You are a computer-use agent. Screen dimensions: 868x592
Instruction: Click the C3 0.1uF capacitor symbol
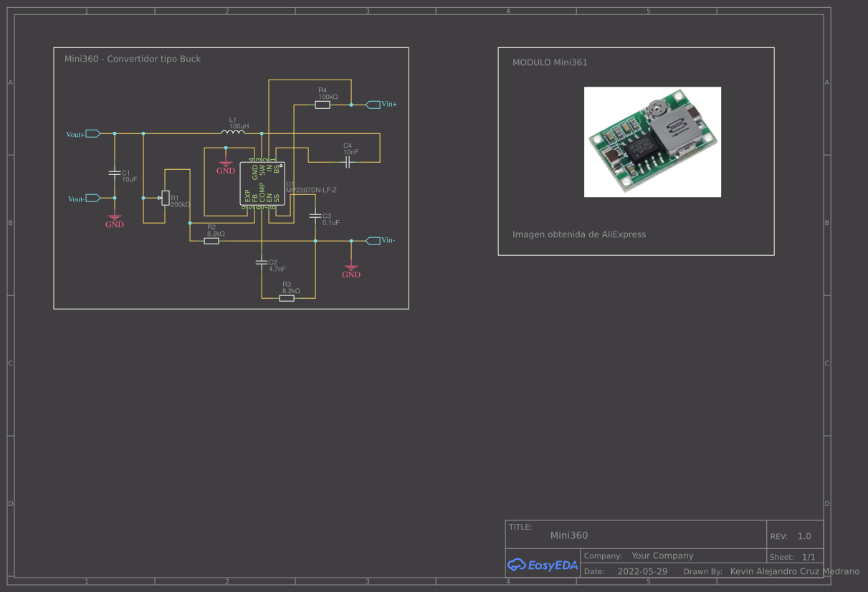coord(315,216)
